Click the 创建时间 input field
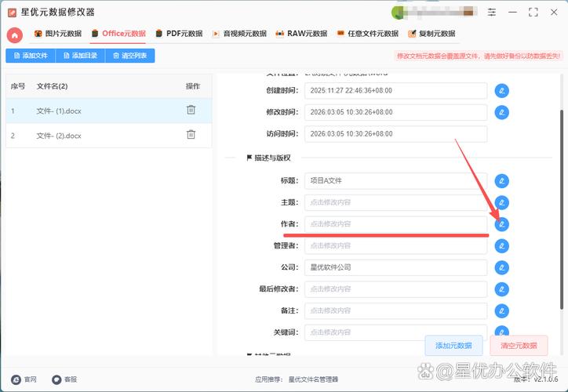 [395, 90]
